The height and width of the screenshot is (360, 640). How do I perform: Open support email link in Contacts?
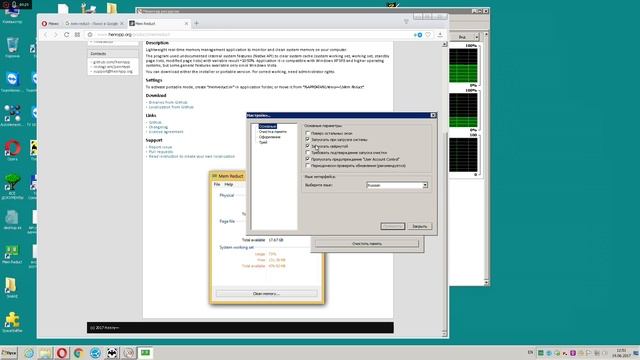click(x=113, y=71)
